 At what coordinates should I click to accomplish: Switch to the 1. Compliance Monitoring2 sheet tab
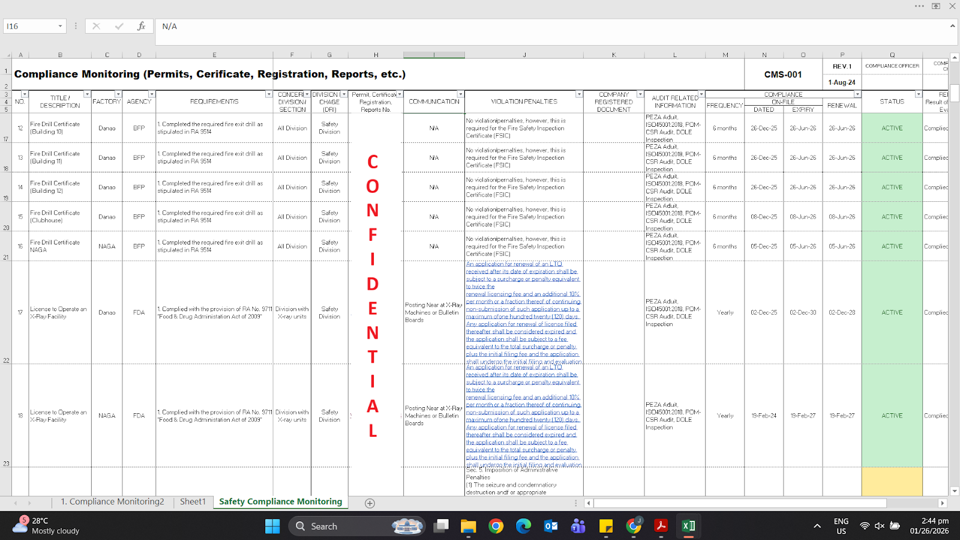pyautogui.click(x=112, y=501)
